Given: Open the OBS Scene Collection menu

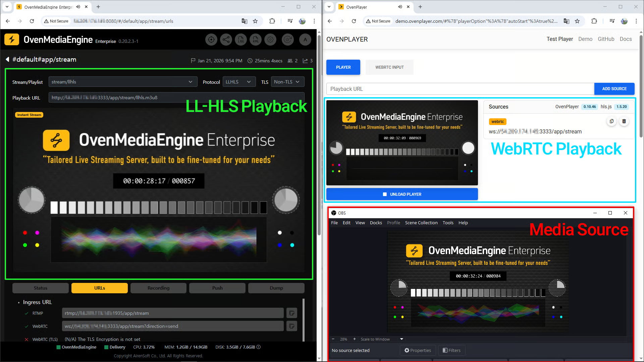Looking at the screenshot, I should click(421, 223).
